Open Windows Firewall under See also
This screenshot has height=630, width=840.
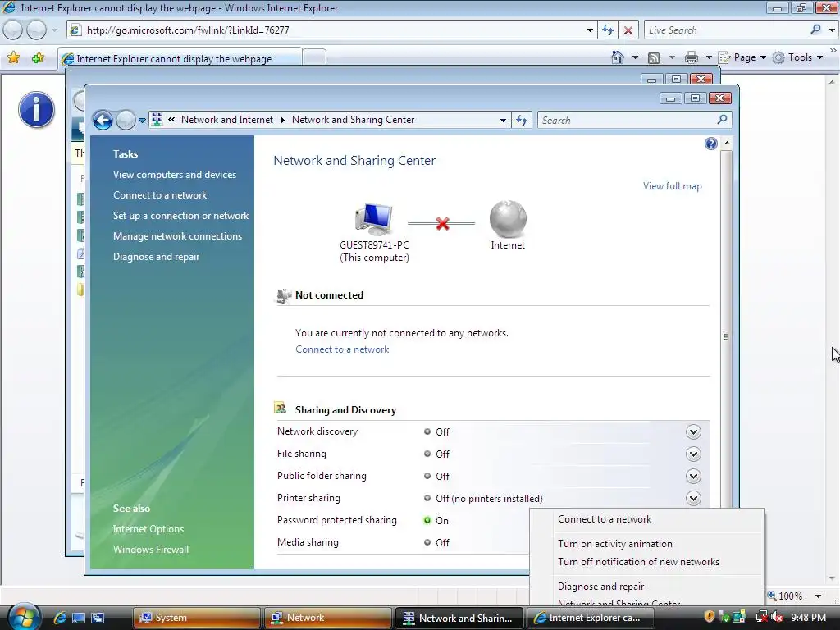(151, 549)
